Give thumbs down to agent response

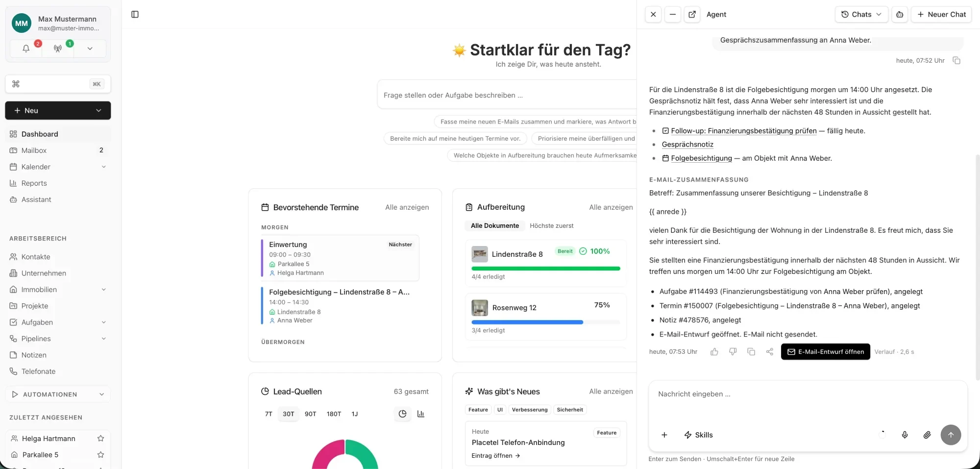(x=733, y=352)
